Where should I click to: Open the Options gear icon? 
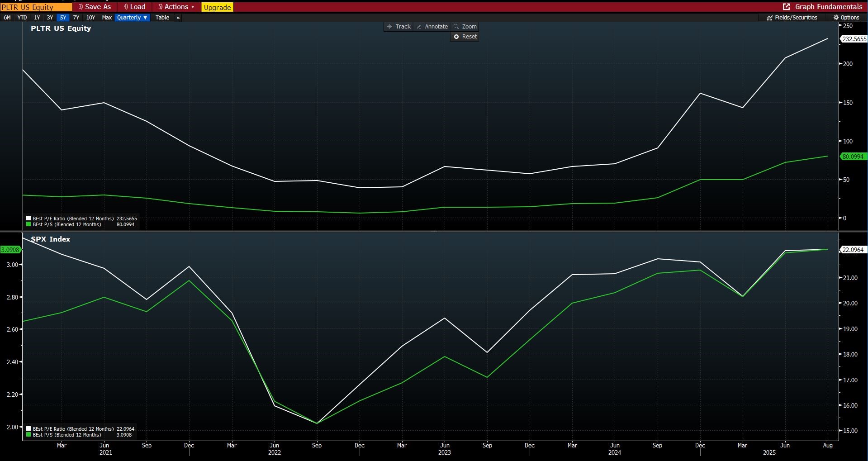click(836, 18)
